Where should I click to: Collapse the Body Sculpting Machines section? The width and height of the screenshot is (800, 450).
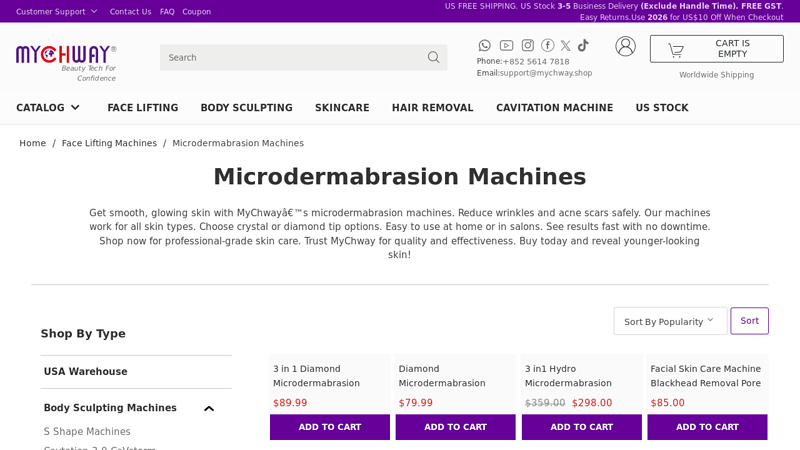(x=209, y=408)
